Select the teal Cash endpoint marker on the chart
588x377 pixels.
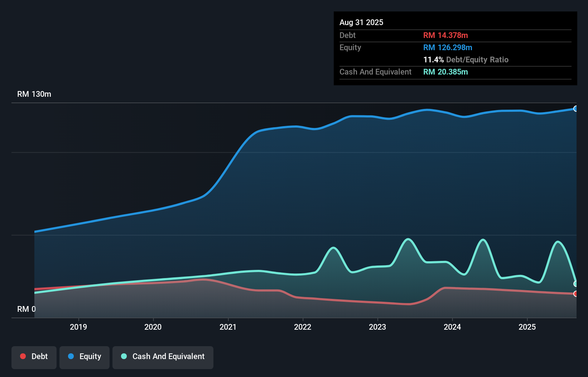[x=576, y=284]
